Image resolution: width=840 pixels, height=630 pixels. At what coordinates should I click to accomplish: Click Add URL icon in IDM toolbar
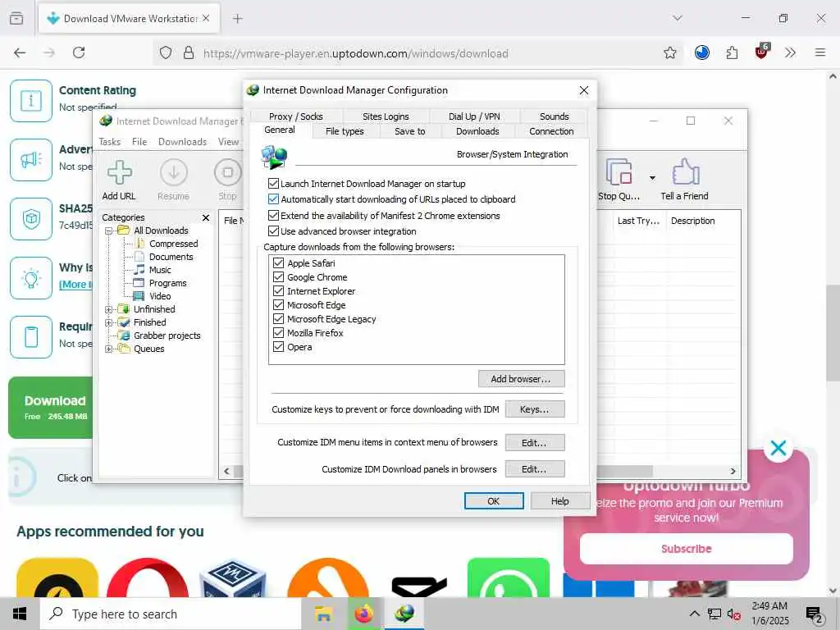click(120, 172)
